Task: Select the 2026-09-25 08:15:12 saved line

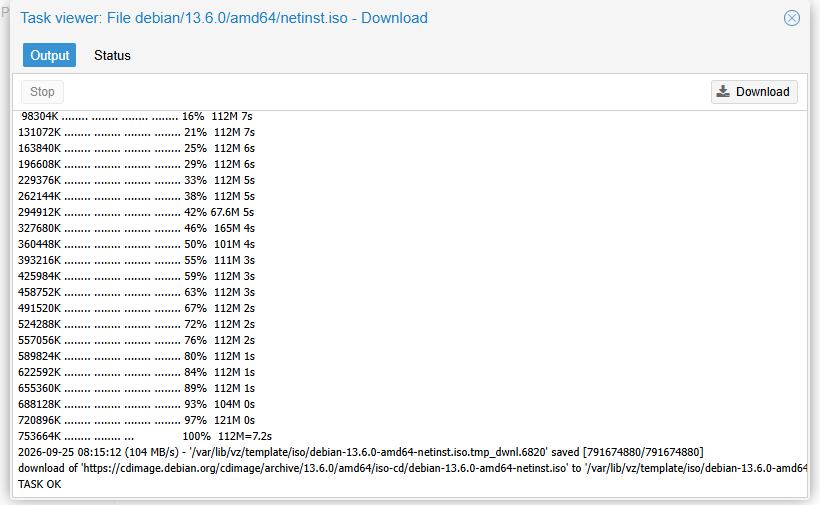Action: 361,452
